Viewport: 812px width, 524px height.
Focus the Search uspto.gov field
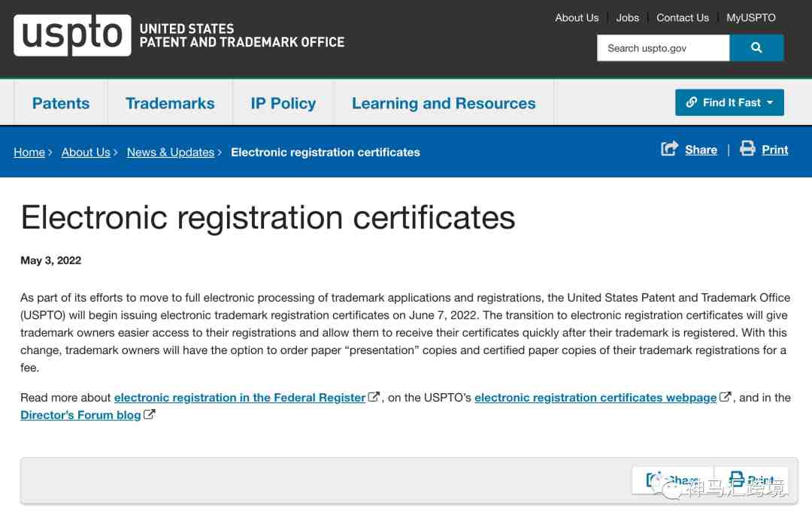(663, 47)
